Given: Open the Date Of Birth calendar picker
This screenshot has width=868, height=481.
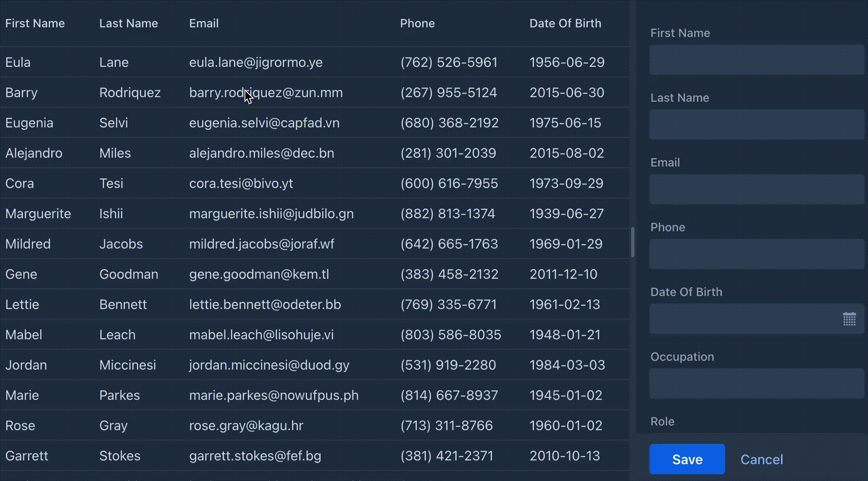Looking at the screenshot, I should click(x=849, y=319).
